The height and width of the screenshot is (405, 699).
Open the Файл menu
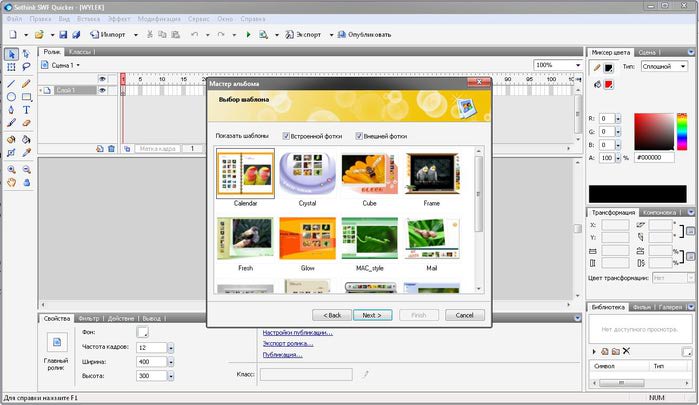tap(14, 19)
